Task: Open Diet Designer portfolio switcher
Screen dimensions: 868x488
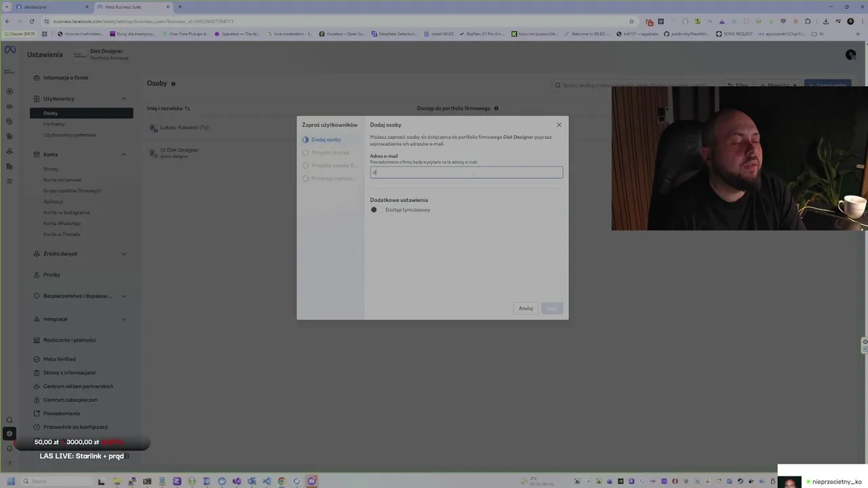Action: pyautogui.click(x=102, y=54)
